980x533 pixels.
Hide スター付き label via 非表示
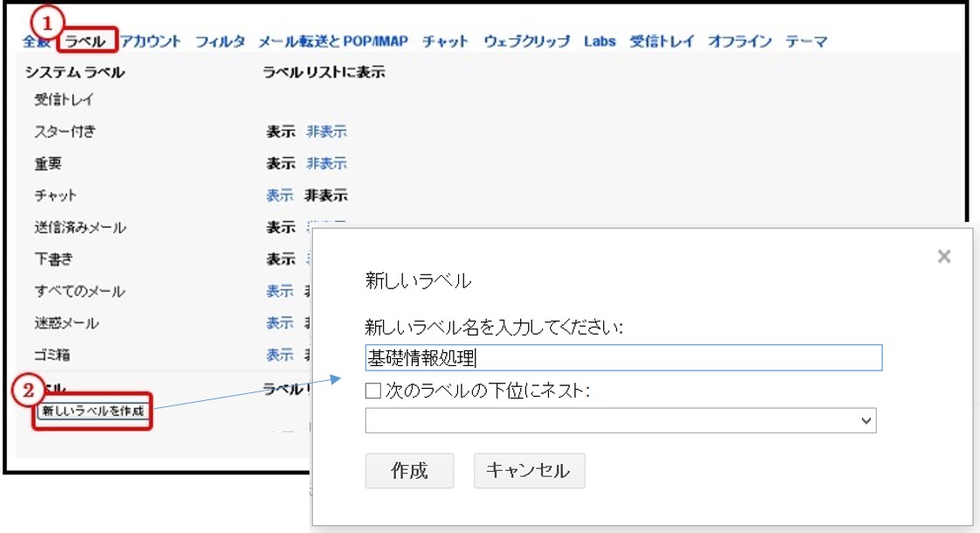(326, 132)
